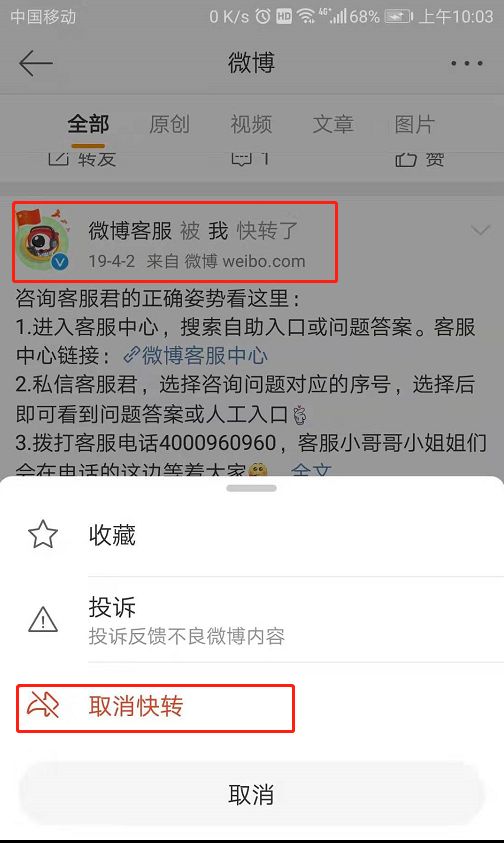Click the 取消 cancel button
Viewport: 504px width, 843px height.
pyautogui.click(x=251, y=794)
